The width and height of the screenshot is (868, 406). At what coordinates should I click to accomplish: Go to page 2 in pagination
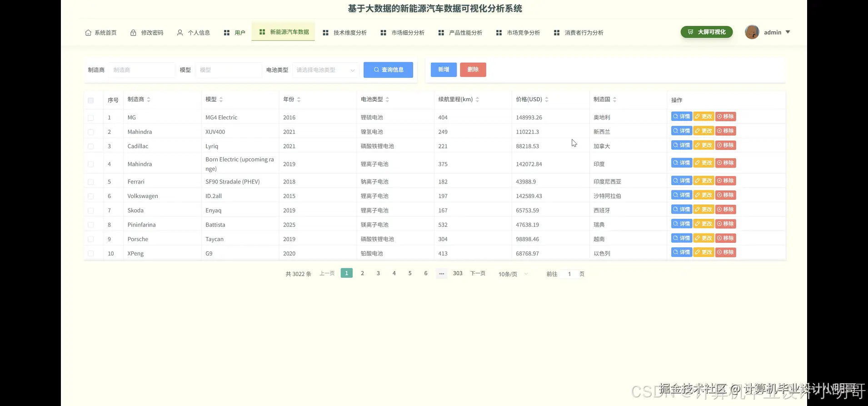click(362, 273)
